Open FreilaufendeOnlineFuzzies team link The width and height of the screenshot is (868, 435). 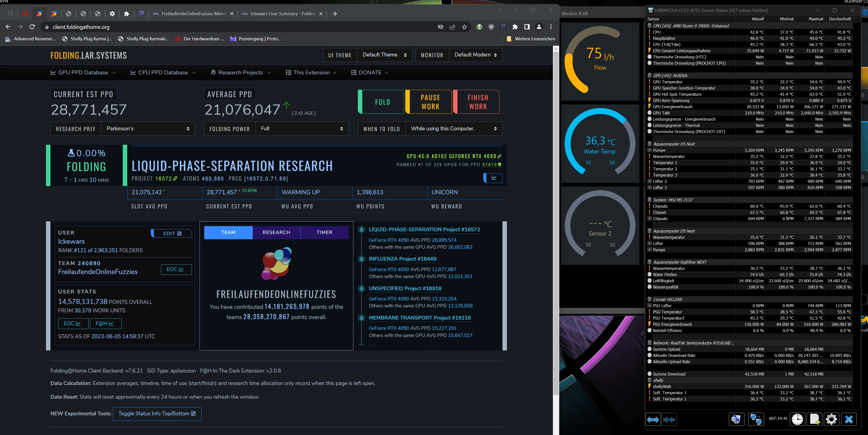pyautogui.click(x=98, y=272)
